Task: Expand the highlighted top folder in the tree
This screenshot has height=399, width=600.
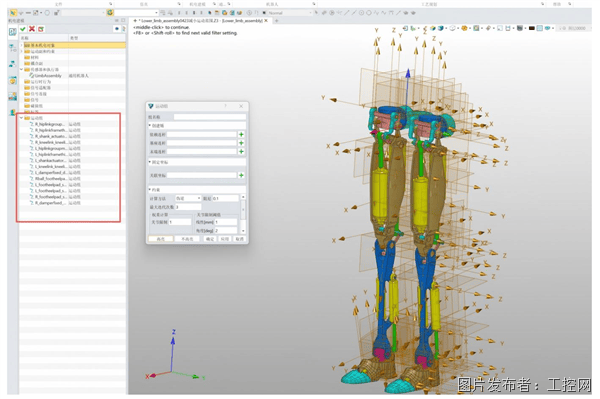Action: pyautogui.click(x=21, y=45)
